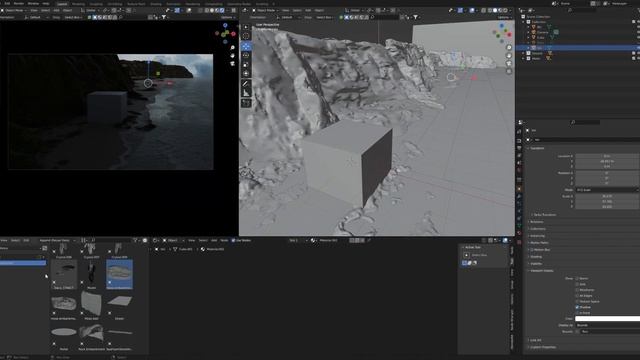Screen dimensions: 640x360
Task: Open the Help menu in top bar
Action: pos(46,4)
